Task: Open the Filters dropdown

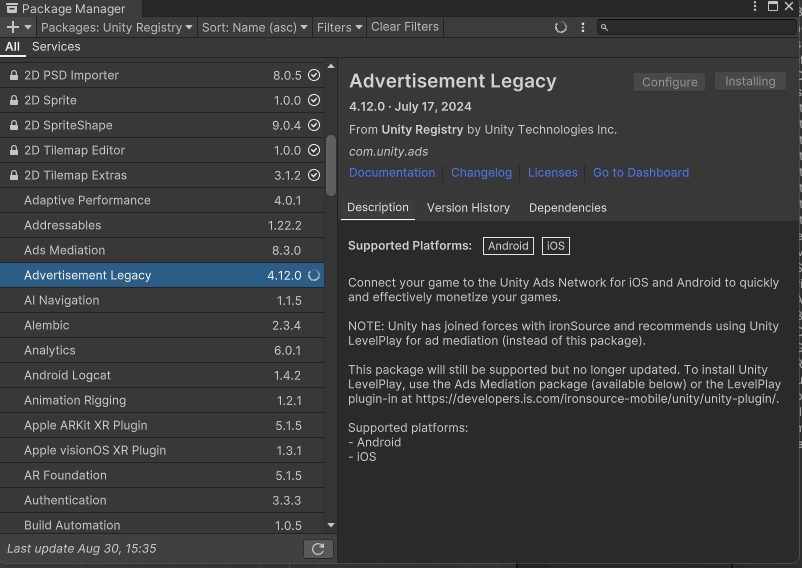Action: tap(339, 27)
